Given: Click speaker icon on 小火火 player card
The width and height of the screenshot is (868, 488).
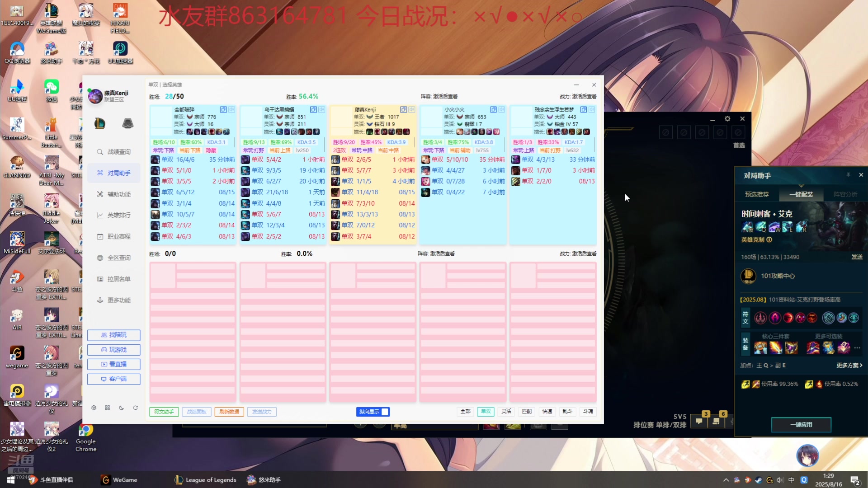Looking at the screenshot, I should [x=502, y=110].
